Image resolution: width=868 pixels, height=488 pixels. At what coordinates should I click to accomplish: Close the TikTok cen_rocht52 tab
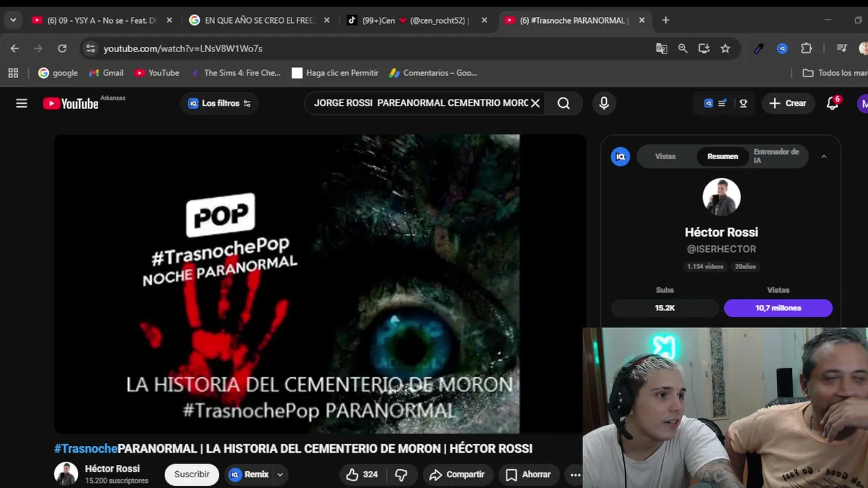484,20
